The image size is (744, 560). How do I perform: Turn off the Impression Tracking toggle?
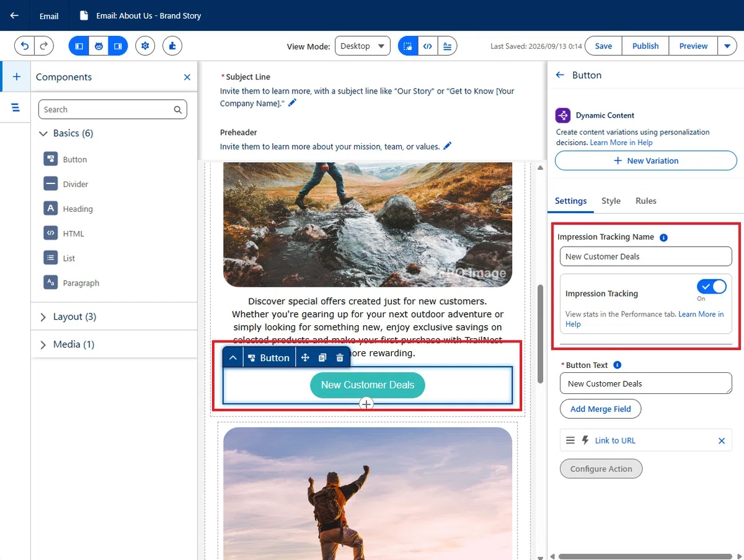tap(712, 286)
